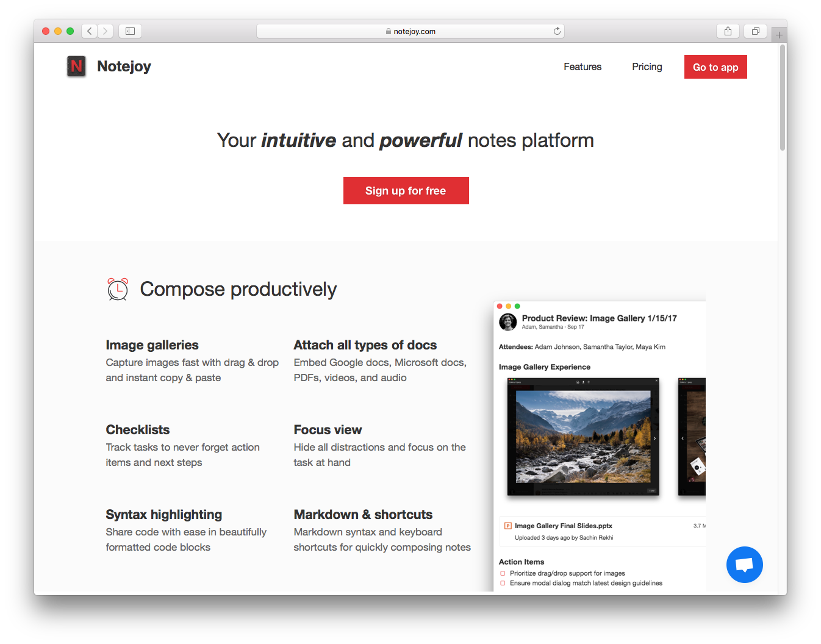Click the Attach all types of docs heading
Image resolution: width=821 pixels, height=644 pixels.
[x=365, y=345]
